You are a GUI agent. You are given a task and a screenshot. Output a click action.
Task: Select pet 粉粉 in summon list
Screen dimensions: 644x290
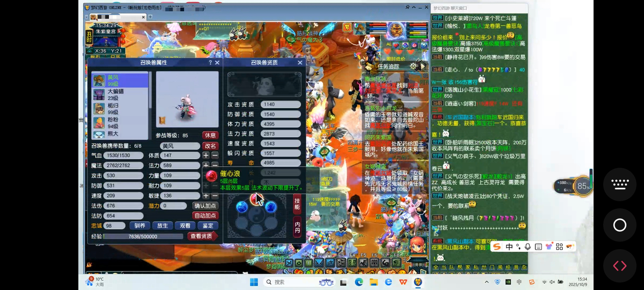tap(120, 122)
